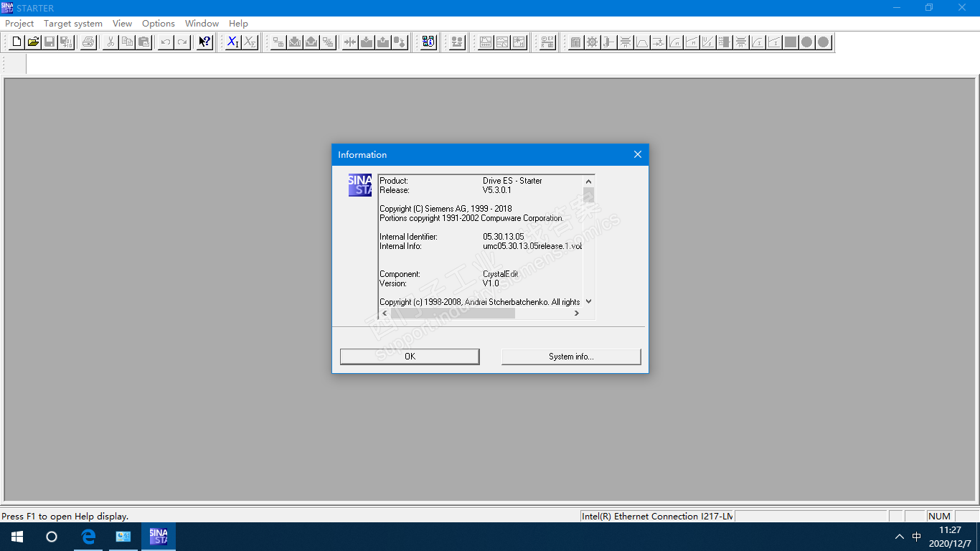Click the internal identifier '05.30.13.05'
The width and height of the screenshot is (980, 551).
tap(504, 237)
